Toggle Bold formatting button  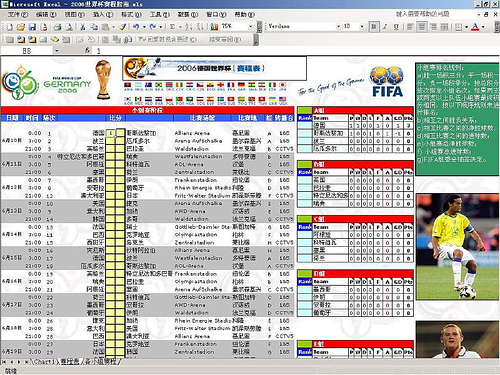[x=374, y=27]
